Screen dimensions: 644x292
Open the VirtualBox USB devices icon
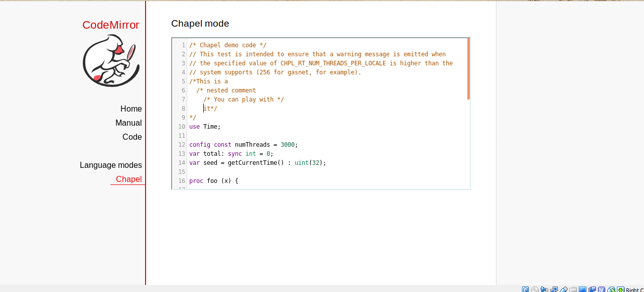coord(564,290)
